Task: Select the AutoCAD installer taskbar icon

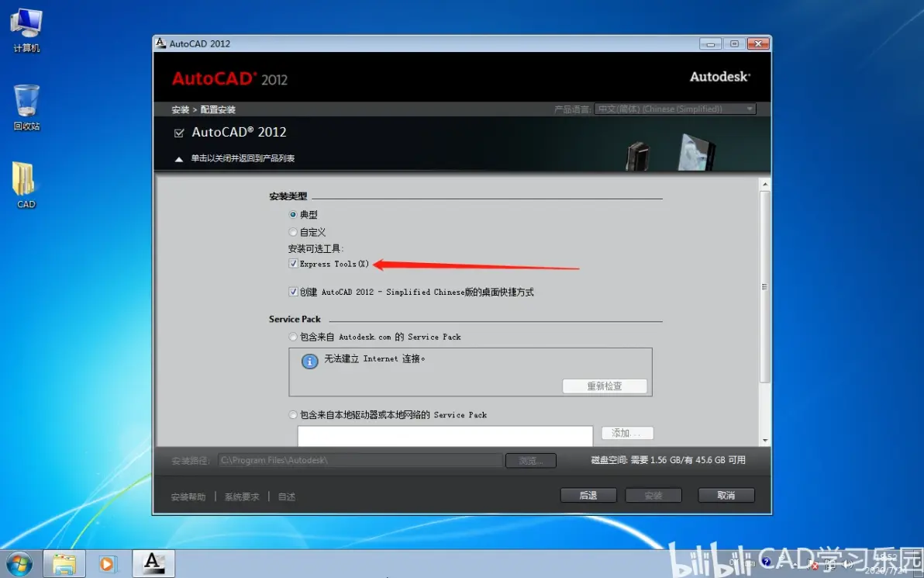Action: 153,564
